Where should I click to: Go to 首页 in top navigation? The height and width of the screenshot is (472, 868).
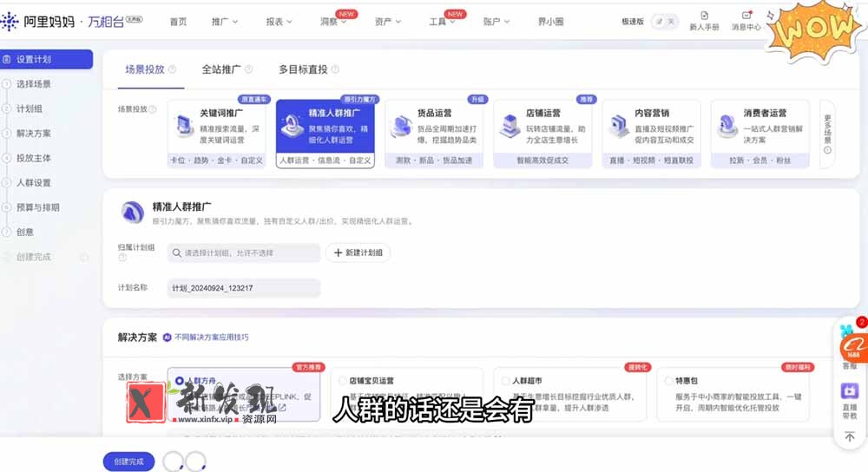(178, 22)
